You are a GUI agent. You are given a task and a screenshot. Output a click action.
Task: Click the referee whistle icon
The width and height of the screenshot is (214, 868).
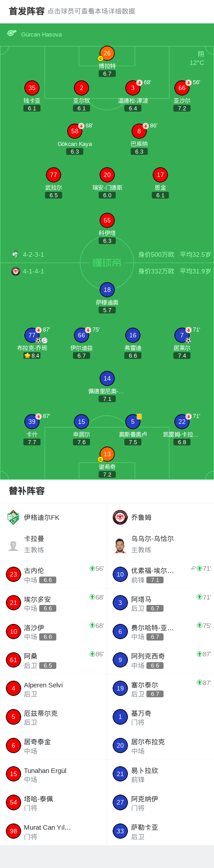[12, 33]
